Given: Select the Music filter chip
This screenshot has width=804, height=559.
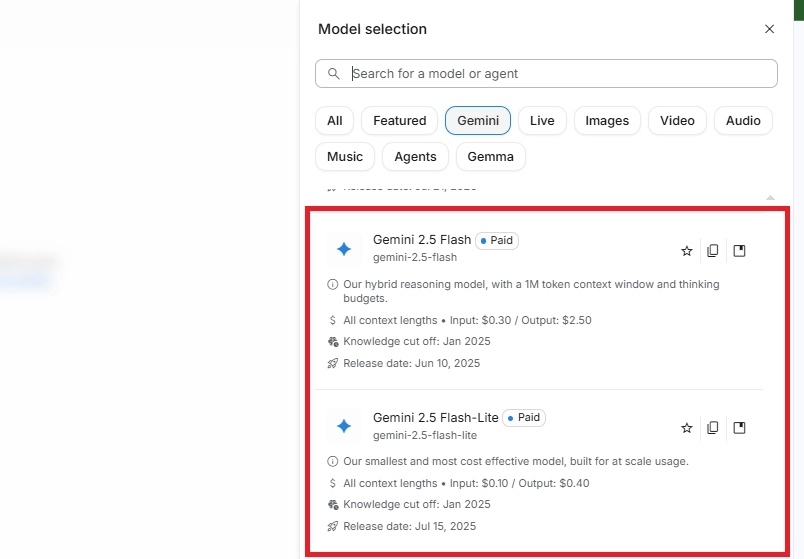Looking at the screenshot, I should 345,156.
